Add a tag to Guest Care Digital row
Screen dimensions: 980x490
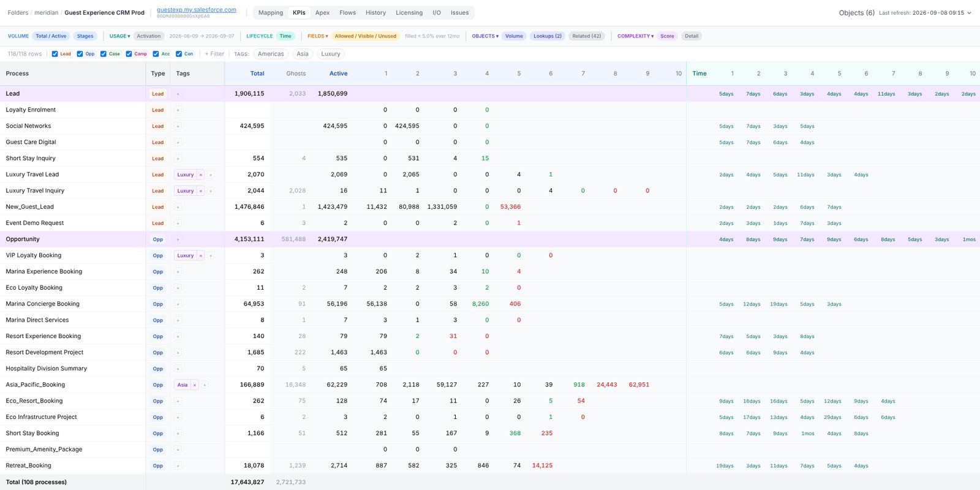coord(178,142)
